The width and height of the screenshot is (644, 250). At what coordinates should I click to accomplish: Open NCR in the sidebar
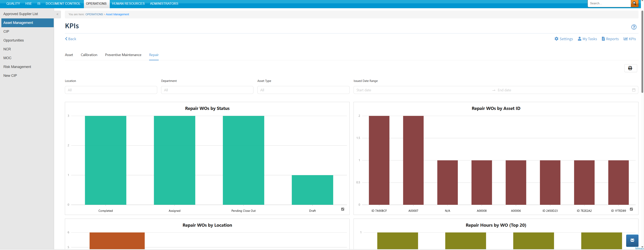(27, 49)
